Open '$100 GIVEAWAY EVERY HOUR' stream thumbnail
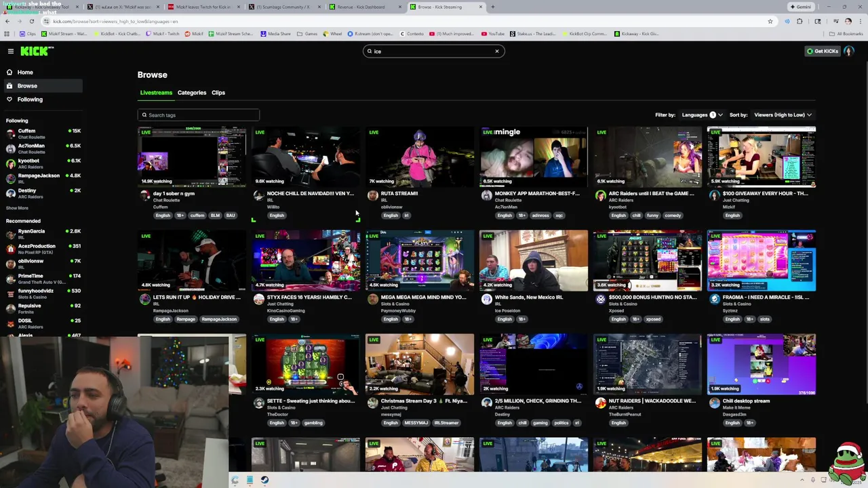The image size is (868, 488). tap(762, 157)
